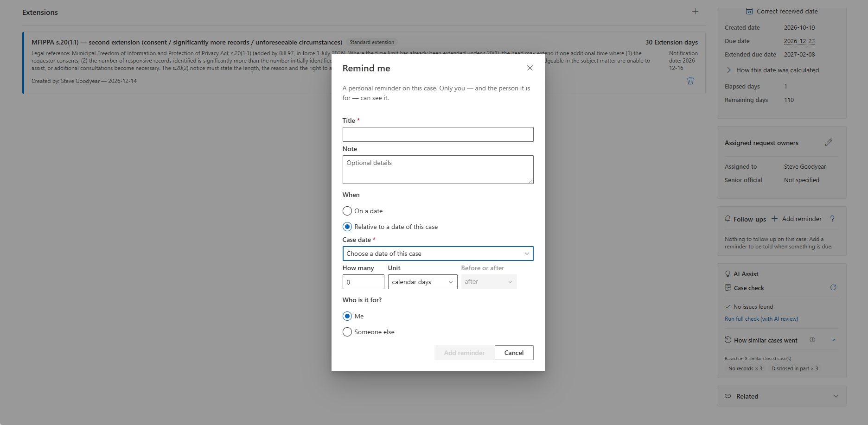868x425 pixels.
Task: Click Steve Goodyear assigned owner name
Action: pyautogui.click(x=805, y=167)
